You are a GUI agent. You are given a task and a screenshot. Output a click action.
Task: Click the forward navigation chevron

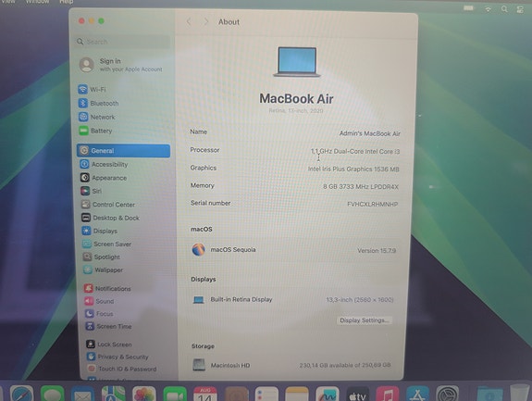[x=205, y=21]
